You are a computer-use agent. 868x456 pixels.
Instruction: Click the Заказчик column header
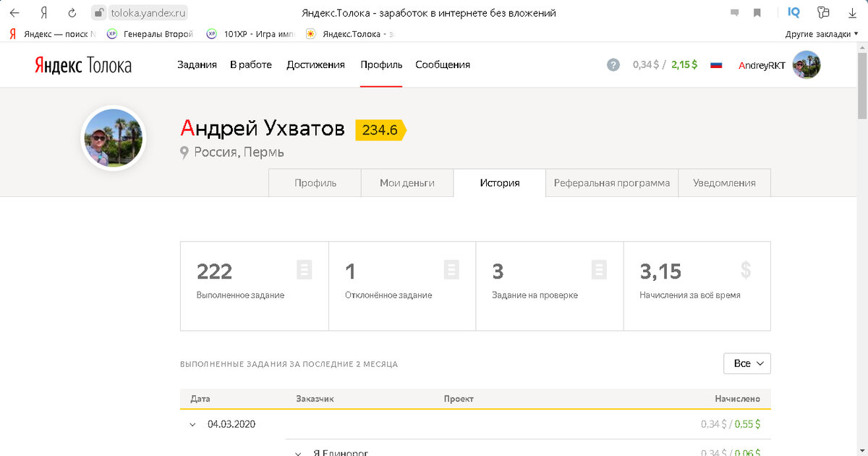[315, 399]
